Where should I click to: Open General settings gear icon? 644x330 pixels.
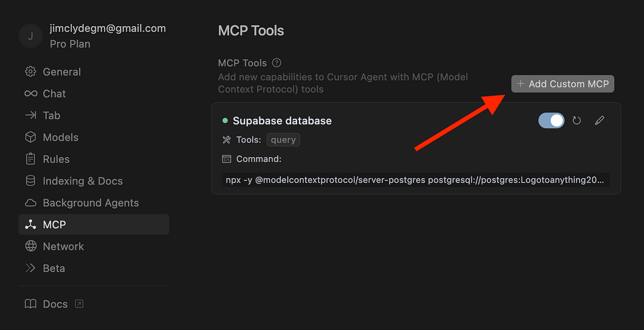(x=31, y=72)
